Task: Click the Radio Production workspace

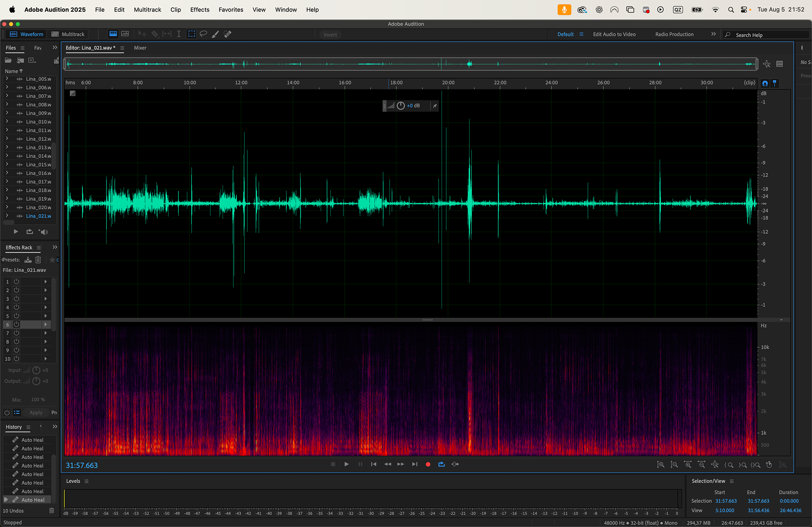Action: (x=674, y=34)
